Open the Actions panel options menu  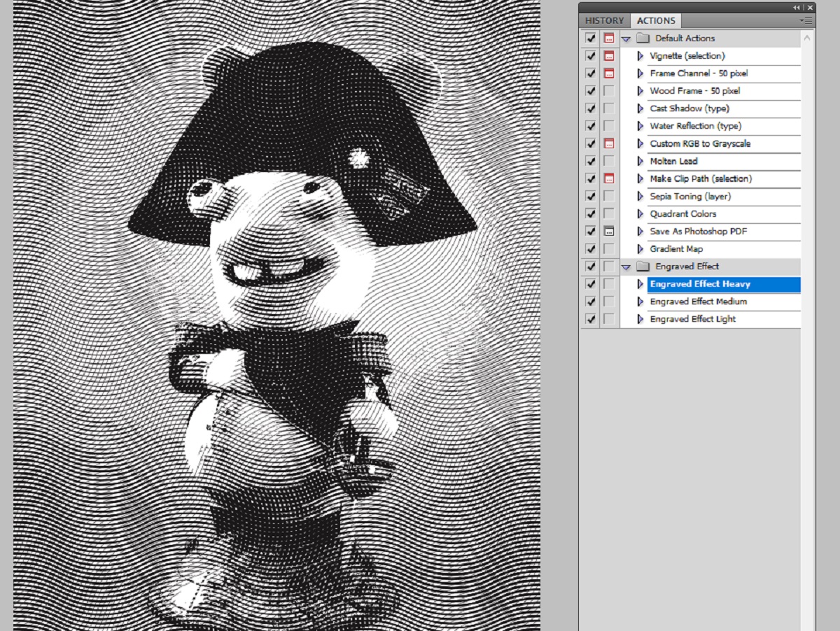tap(805, 21)
